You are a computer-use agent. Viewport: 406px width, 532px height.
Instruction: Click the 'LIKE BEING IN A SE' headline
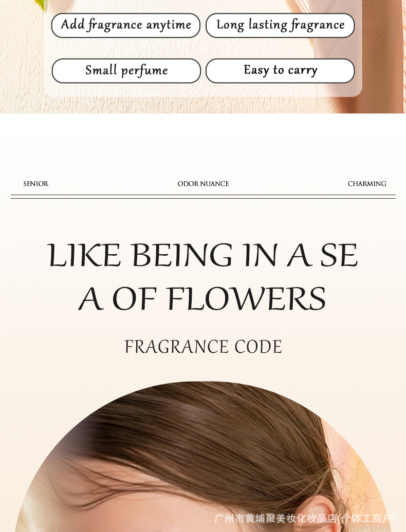click(203, 255)
